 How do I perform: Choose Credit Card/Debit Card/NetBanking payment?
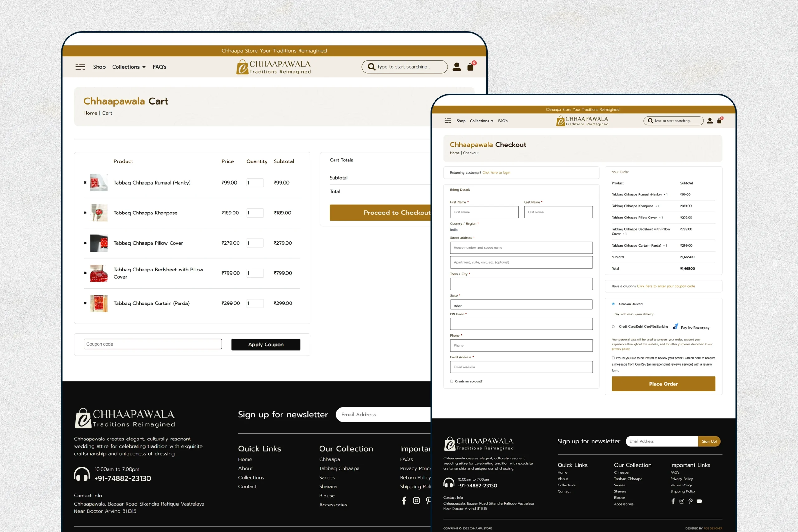click(613, 326)
